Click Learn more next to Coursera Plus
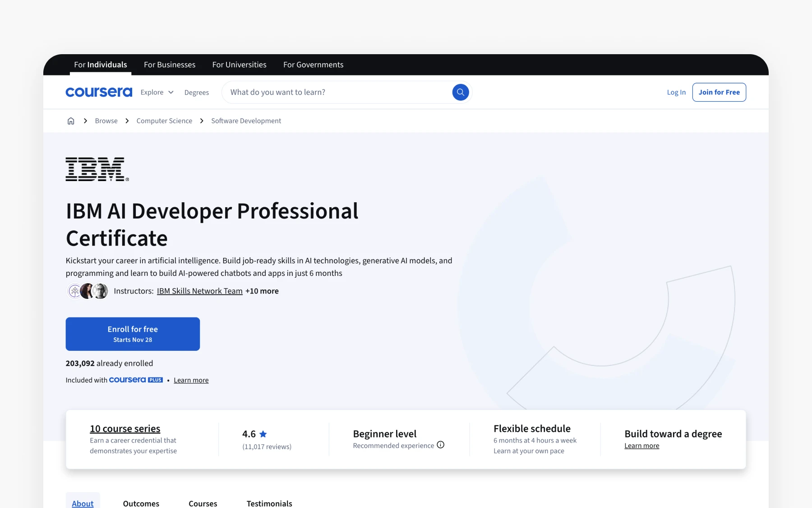Viewport: 812px width, 508px height. (x=191, y=380)
